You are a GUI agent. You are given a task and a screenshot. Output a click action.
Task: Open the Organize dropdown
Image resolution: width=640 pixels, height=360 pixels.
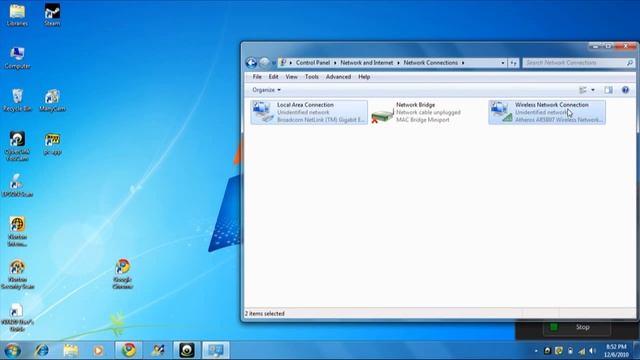(x=266, y=90)
